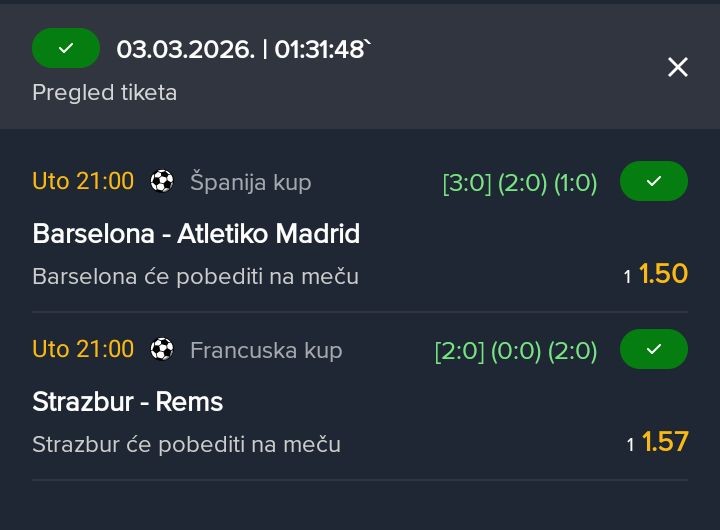This screenshot has width=720, height=530.
Task: Click the Pregled tiketa heading
Action: point(104,93)
